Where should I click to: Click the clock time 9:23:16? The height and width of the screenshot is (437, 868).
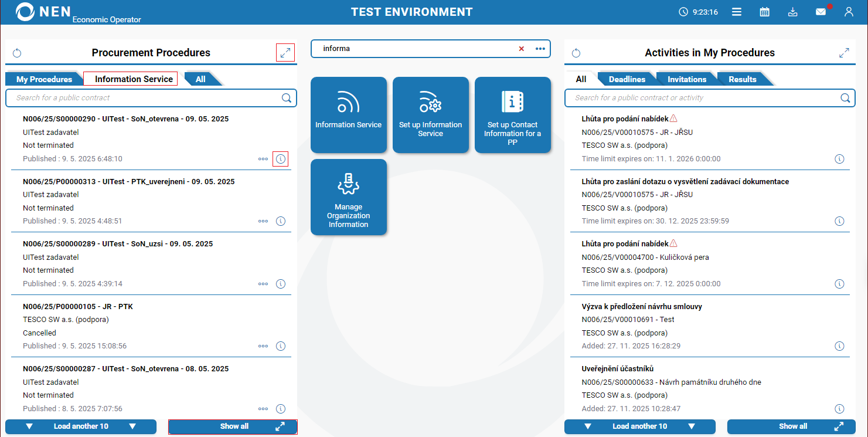[x=705, y=12]
